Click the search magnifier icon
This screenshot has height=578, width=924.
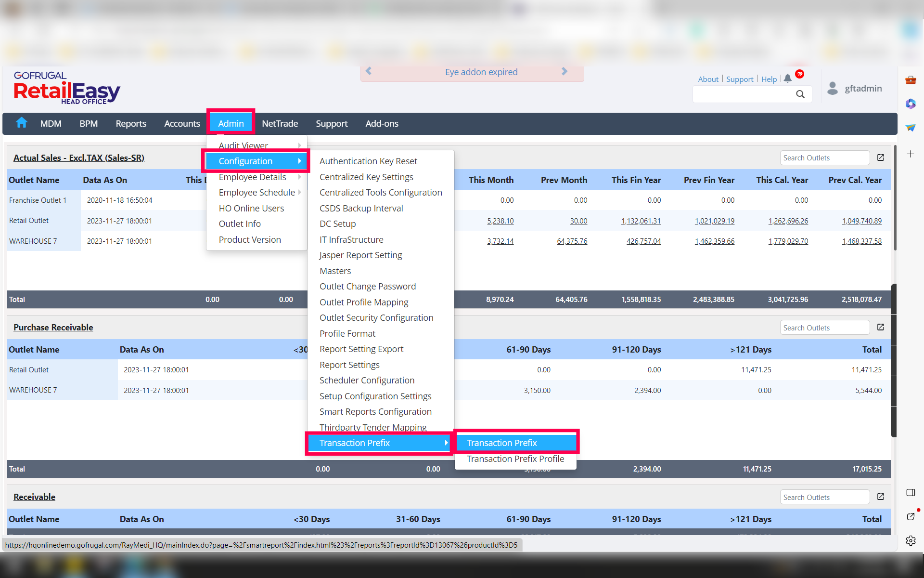(800, 94)
